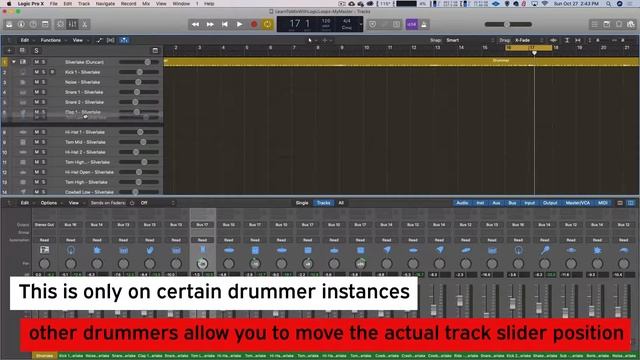The height and width of the screenshot is (360, 640).
Task: Open Sends on Faders Off dropdown
Action: [x=158, y=203]
